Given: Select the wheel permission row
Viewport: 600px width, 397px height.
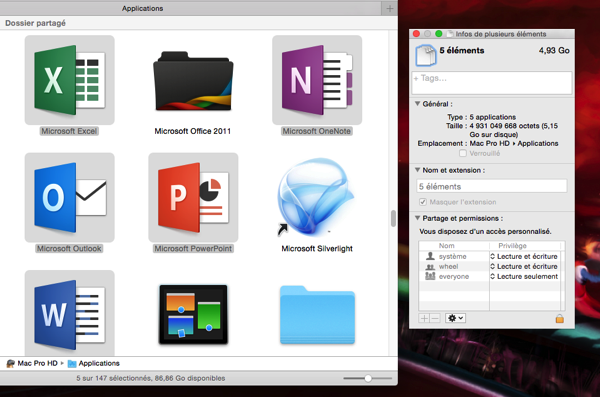Looking at the screenshot, I should 492,266.
